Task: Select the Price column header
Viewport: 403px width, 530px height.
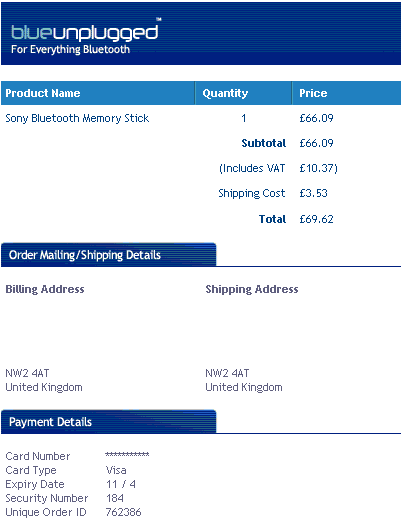Action: (x=313, y=93)
